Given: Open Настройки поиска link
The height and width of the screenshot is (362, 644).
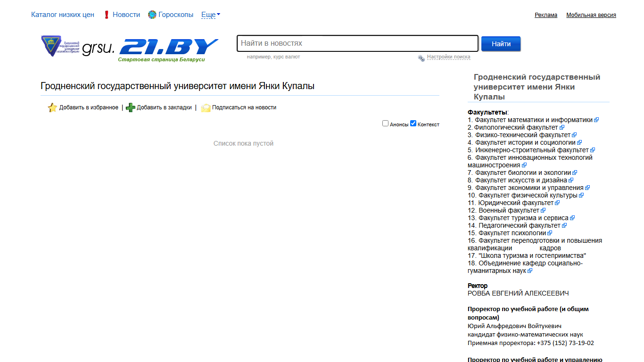Looking at the screenshot, I should (x=449, y=57).
